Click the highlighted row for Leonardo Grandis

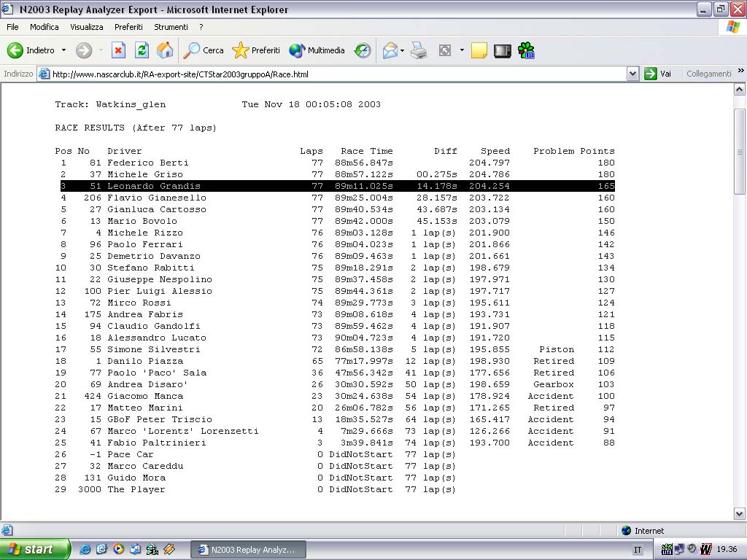pyautogui.click(x=337, y=186)
